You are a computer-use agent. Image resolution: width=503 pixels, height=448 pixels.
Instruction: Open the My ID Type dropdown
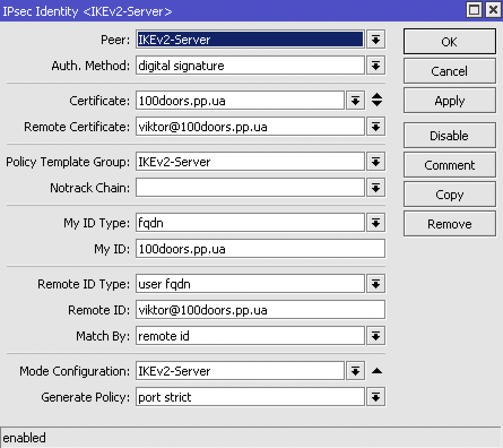pyautogui.click(x=375, y=223)
